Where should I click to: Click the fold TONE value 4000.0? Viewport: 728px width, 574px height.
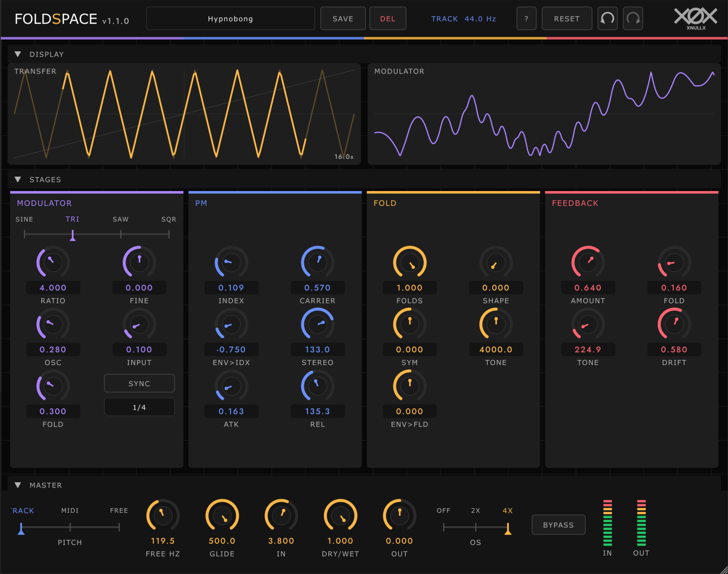click(495, 350)
